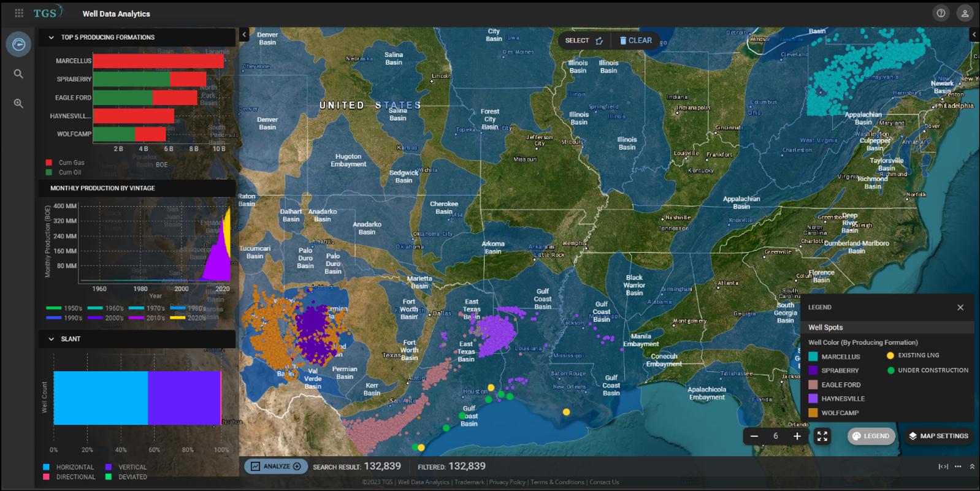Collapse the Slant chart section
The height and width of the screenshot is (491, 980).
pos(52,339)
